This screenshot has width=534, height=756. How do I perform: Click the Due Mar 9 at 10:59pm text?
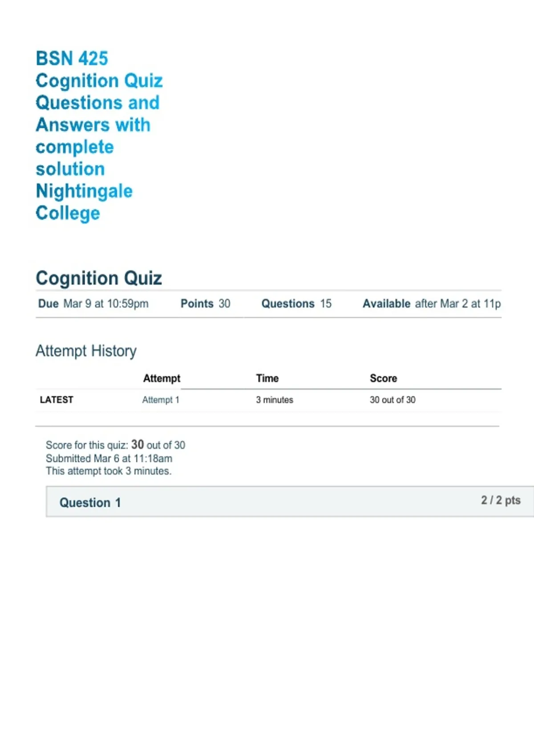pos(93,304)
